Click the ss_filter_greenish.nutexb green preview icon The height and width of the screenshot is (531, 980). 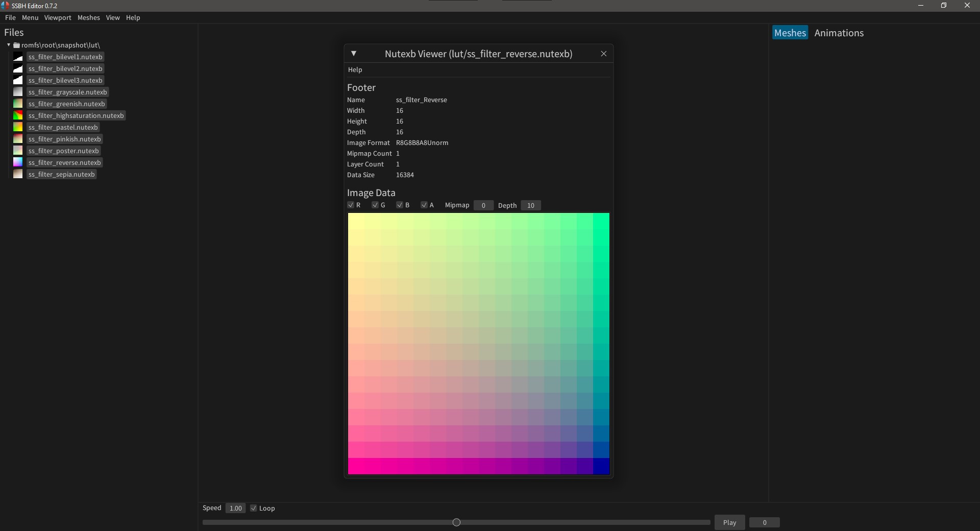click(x=18, y=103)
